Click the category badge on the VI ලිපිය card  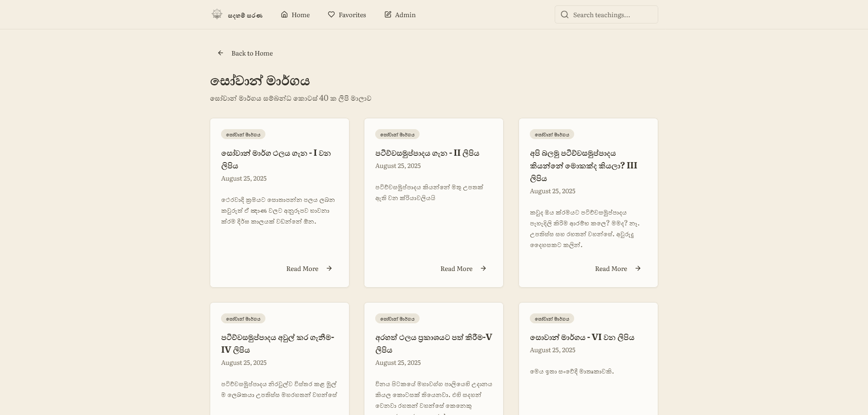(552, 318)
